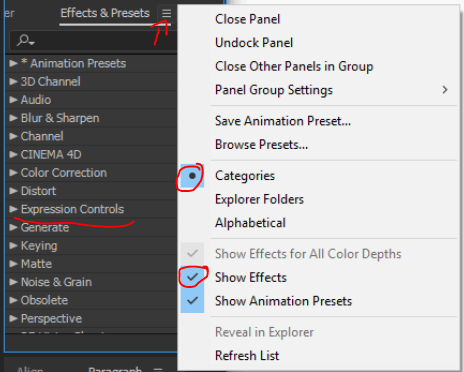
Task: Toggle Show Animation Presets checkmark
Action: pos(192,301)
